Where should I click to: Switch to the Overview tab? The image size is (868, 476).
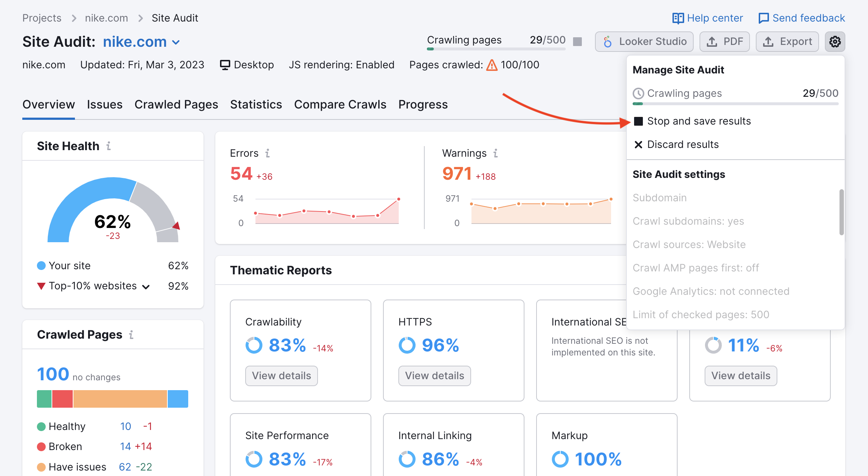[x=49, y=105]
